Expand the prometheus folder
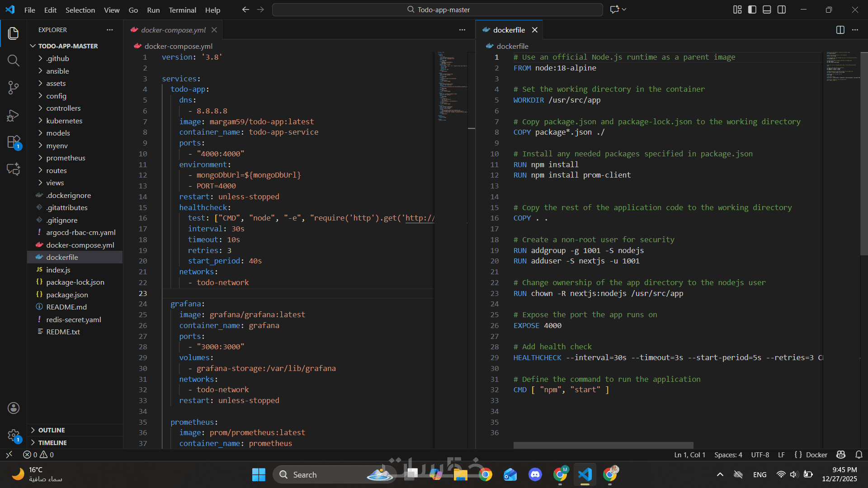Viewport: 868px width, 488px height. (x=66, y=158)
